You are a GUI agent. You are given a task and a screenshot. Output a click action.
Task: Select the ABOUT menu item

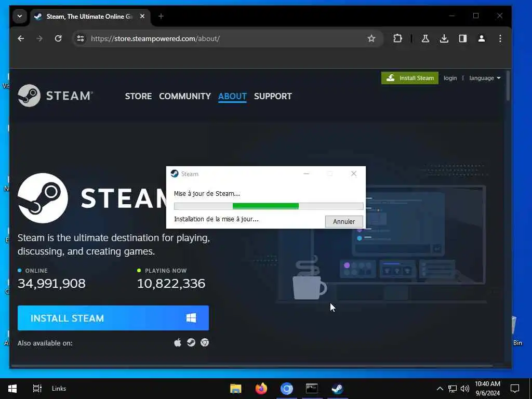coord(232,96)
